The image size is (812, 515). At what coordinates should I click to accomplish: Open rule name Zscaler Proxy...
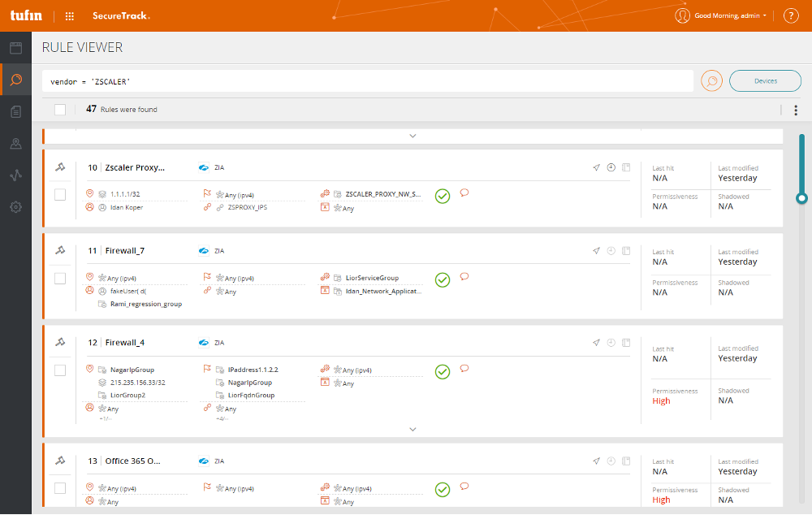pos(135,167)
